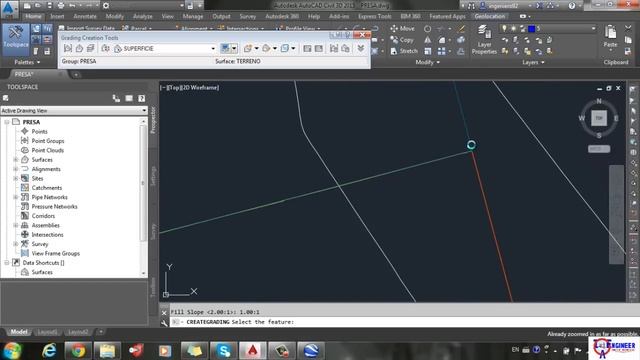
Task: Switch to the Annotate ribbon tab
Action: [x=84, y=16]
